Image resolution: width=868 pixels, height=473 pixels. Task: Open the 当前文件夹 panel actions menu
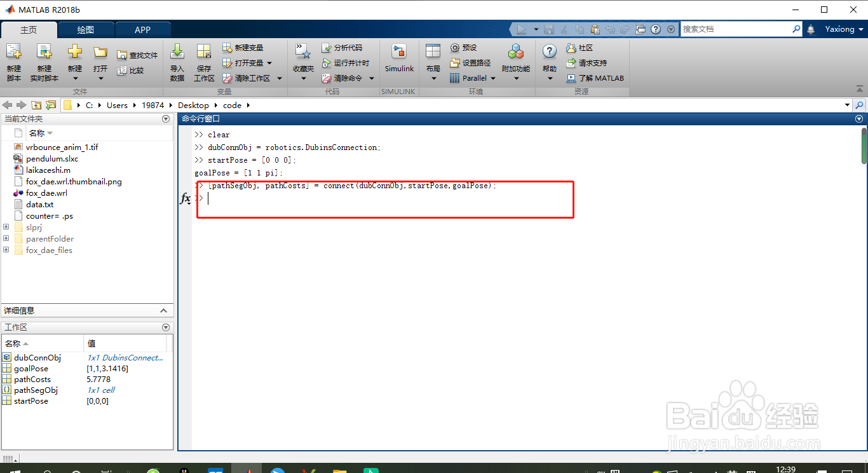(x=166, y=119)
